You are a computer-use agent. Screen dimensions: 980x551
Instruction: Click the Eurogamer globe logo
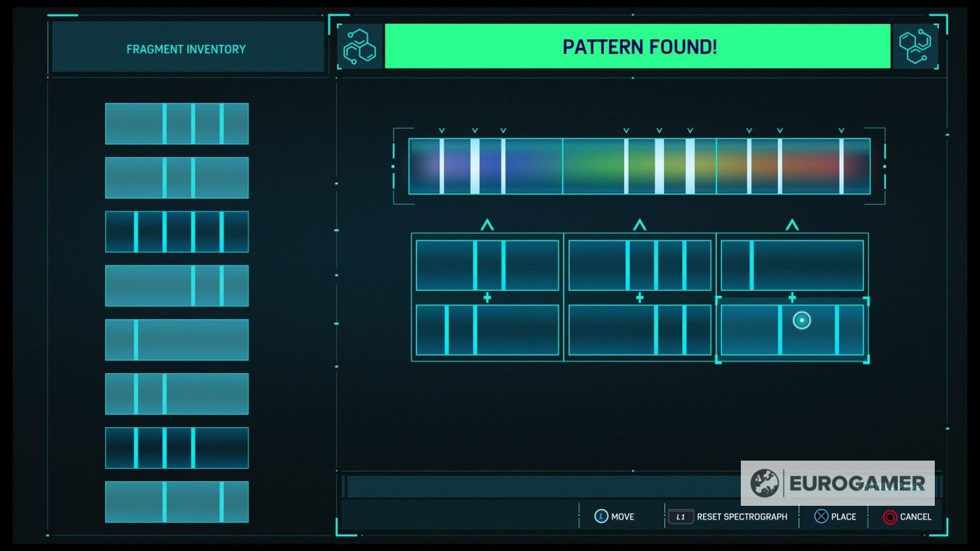(x=765, y=483)
